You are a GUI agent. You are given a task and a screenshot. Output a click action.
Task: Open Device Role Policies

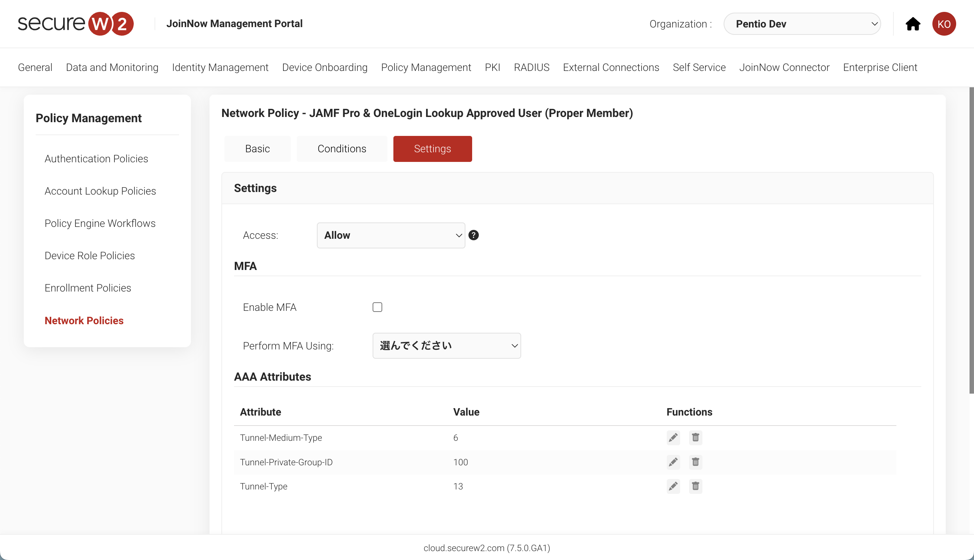click(x=90, y=255)
